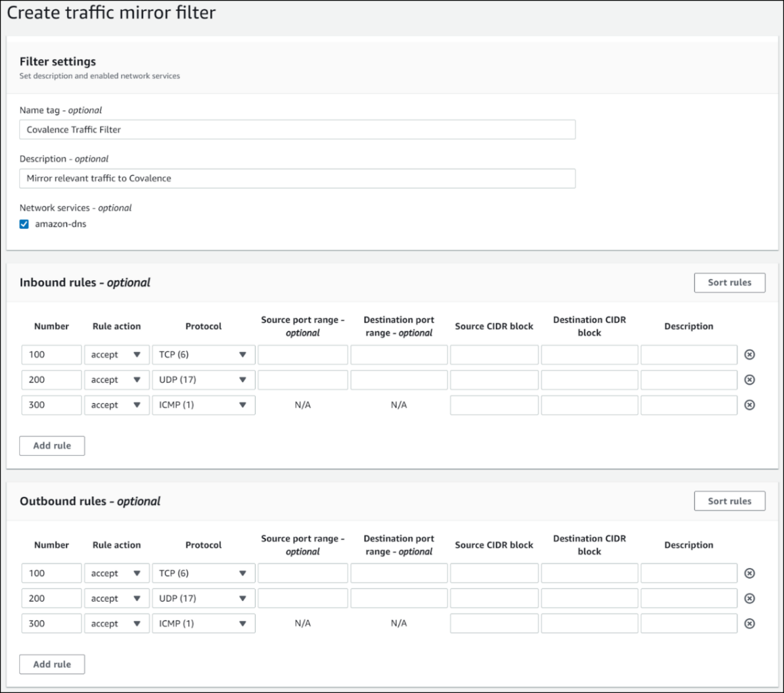Viewport: 784px width, 693px height.
Task: Click Sort rules for Inbound rules
Action: [729, 282]
